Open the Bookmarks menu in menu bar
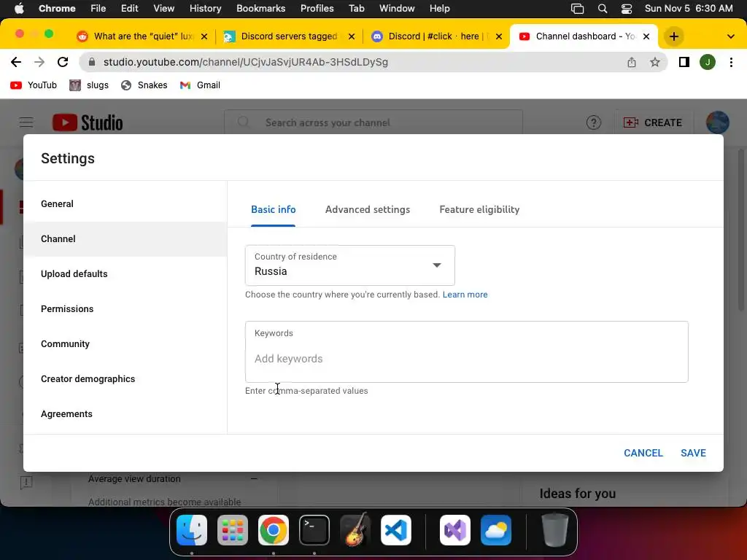Viewport: 747px width, 560px height. tap(260, 8)
